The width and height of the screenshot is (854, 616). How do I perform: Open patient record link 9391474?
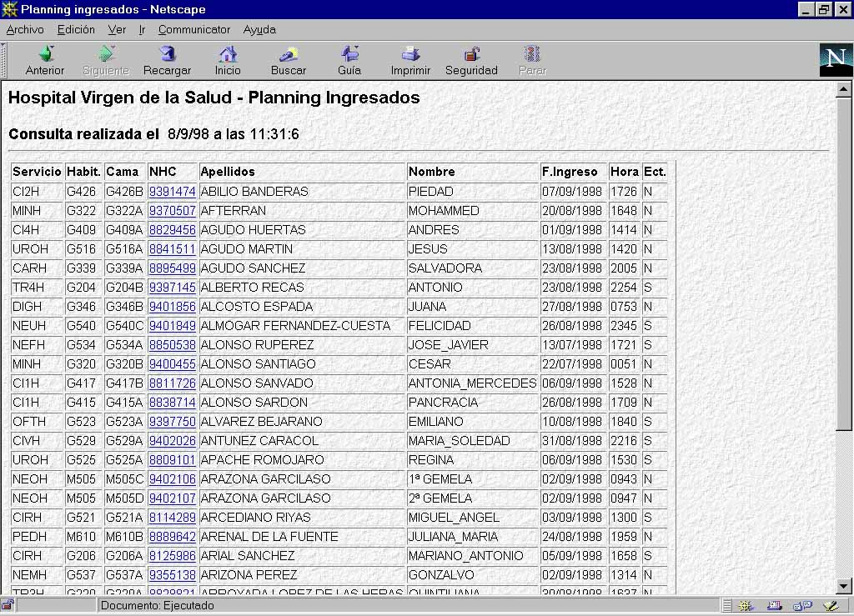[x=172, y=192]
